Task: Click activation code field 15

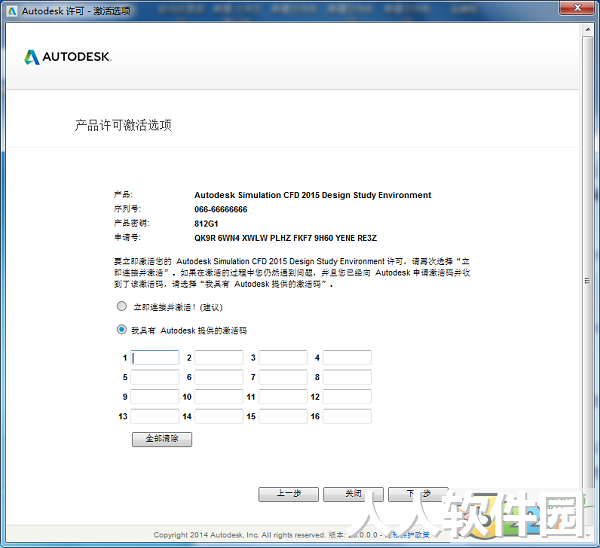Action: coord(283,416)
